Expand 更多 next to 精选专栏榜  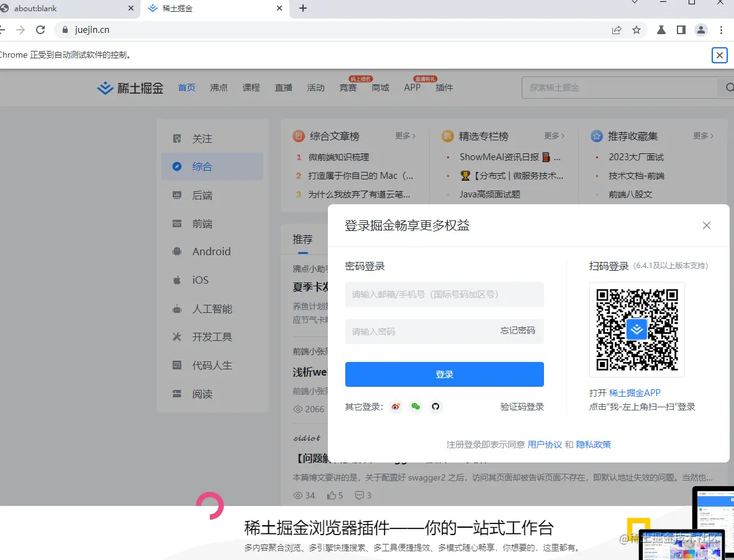pyautogui.click(x=555, y=136)
